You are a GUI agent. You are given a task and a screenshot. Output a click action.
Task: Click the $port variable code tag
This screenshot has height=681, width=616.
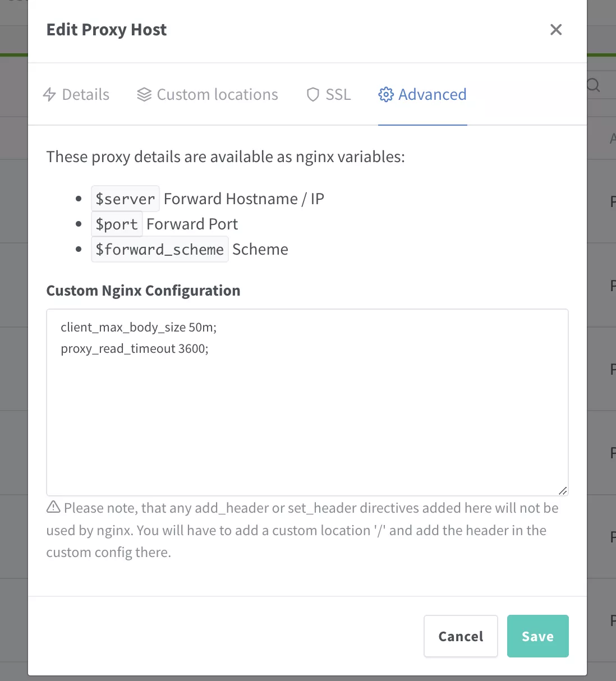(117, 224)
